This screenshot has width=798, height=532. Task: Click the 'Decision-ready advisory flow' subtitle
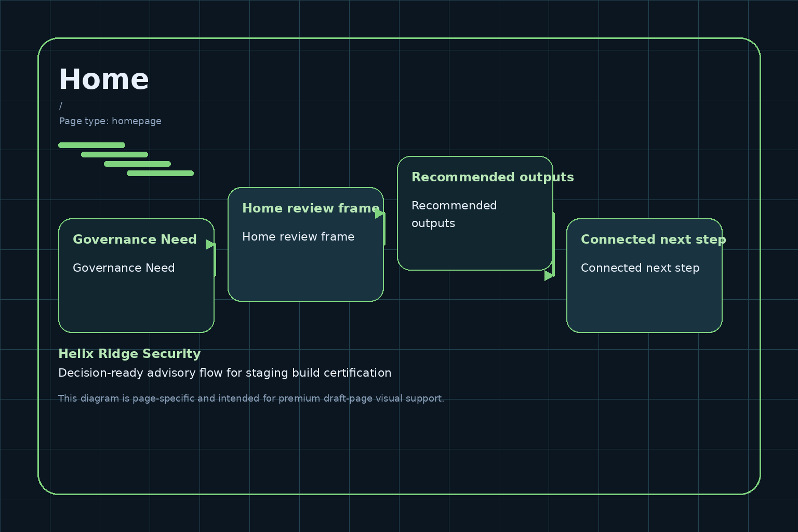(x=225, y=373)
